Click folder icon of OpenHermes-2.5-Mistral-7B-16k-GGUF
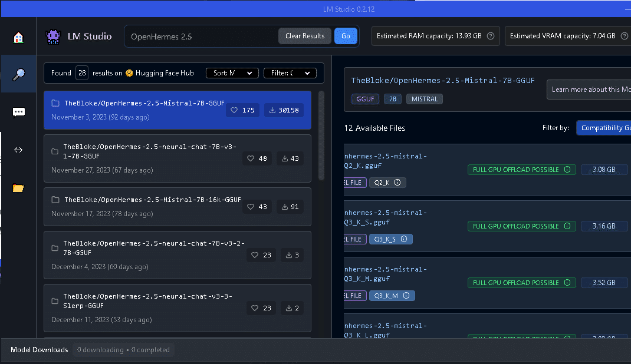Screen dimensions: 631x364 click(x=55, y=200)
